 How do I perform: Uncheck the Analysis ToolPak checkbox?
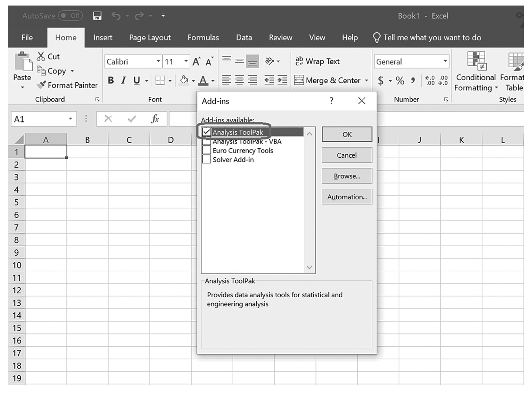207,132
